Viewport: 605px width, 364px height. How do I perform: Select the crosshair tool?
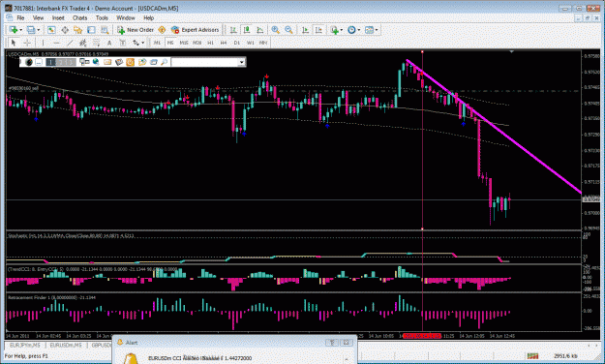(27, 43)
